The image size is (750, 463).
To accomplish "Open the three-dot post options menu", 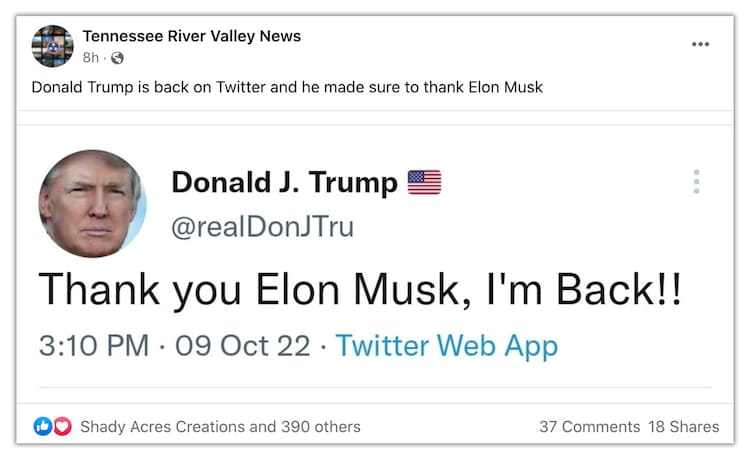I will point(700,45).
